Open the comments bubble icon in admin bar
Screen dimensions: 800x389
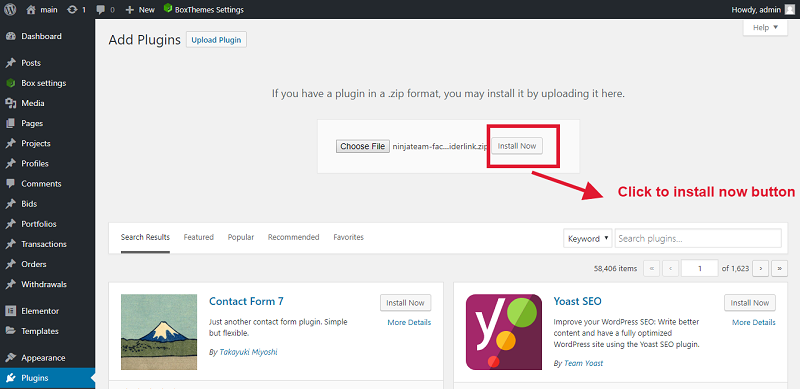[x=101, y=10]
